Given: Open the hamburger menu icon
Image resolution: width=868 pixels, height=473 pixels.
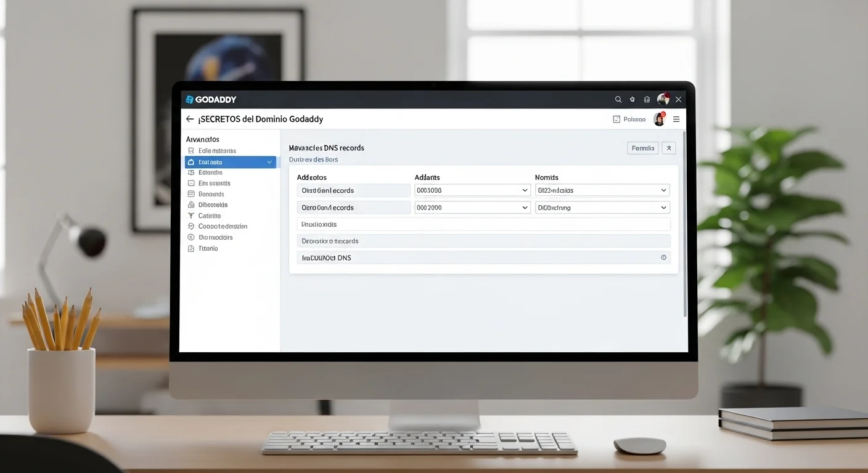Looking at the screenshot, I should point(676,119).
